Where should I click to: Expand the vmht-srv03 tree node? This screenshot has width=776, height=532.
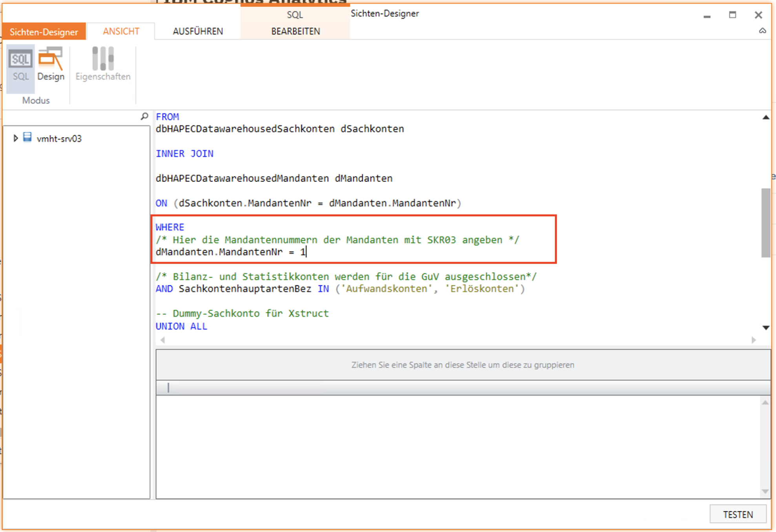coord(15,138)
